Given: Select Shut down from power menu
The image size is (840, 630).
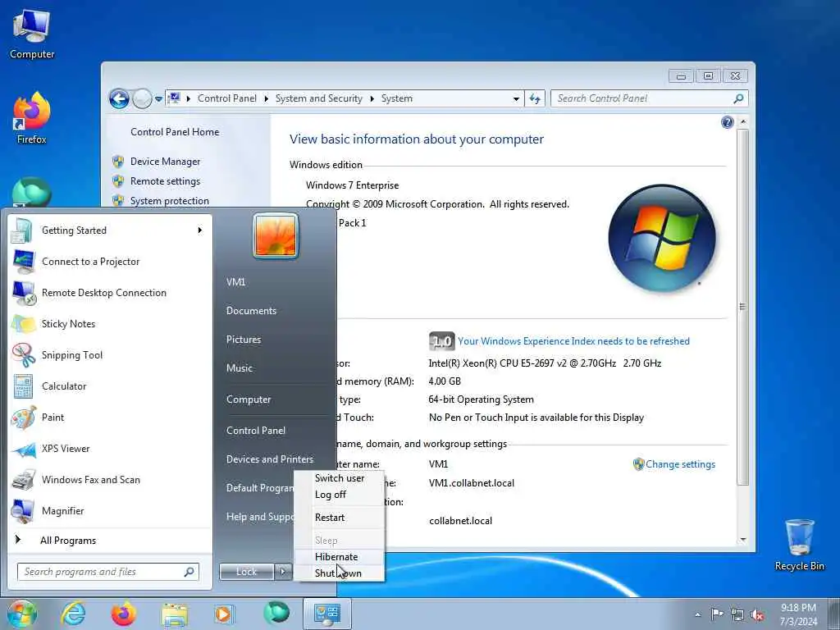Looking at the screenshot, I should click(x=340, y=573).
